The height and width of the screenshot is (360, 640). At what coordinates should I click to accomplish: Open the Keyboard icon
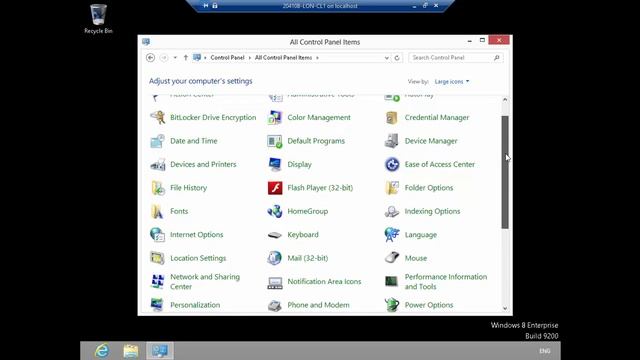coord(275,235)
